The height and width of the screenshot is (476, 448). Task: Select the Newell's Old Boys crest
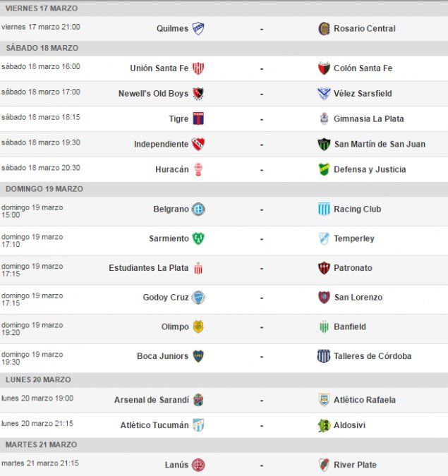[198, 94]
